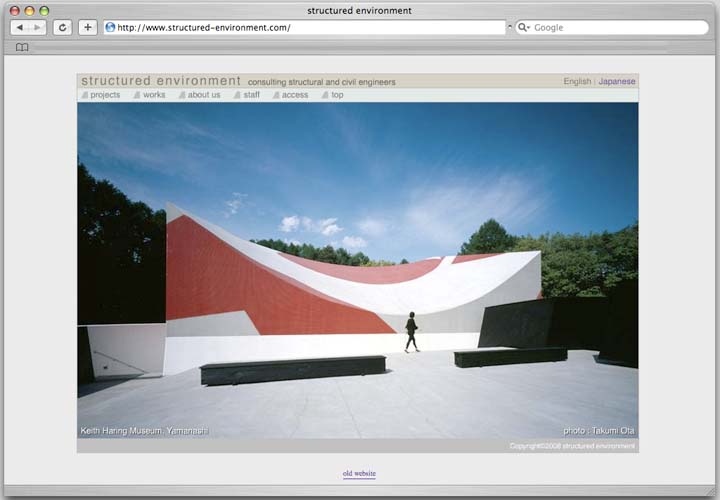Image resolution: width=720 pixels, height=500 pixels.
Task: Open the bookmarks book icon
Action: click(22, 47)
